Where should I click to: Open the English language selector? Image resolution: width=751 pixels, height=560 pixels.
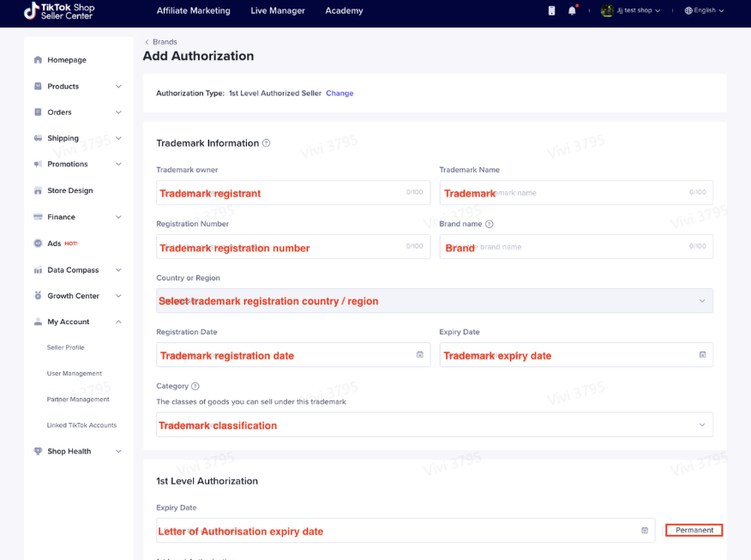pos(704,11)
